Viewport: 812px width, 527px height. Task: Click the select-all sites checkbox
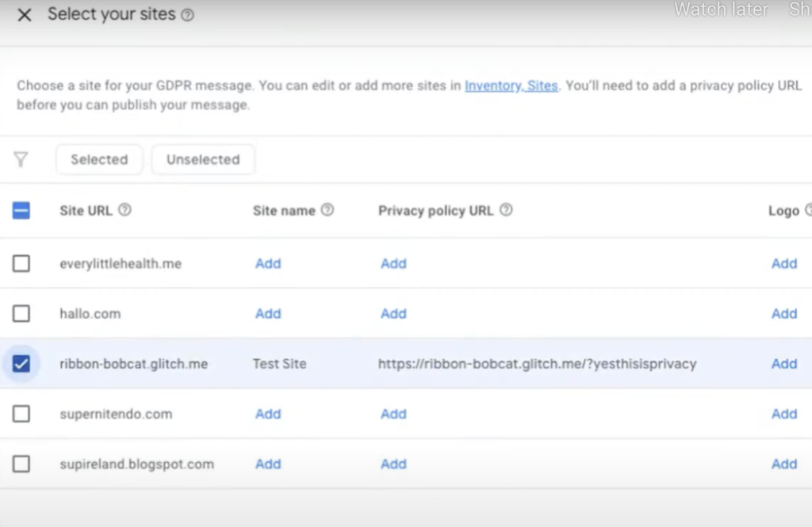click(x=21, y=210)
